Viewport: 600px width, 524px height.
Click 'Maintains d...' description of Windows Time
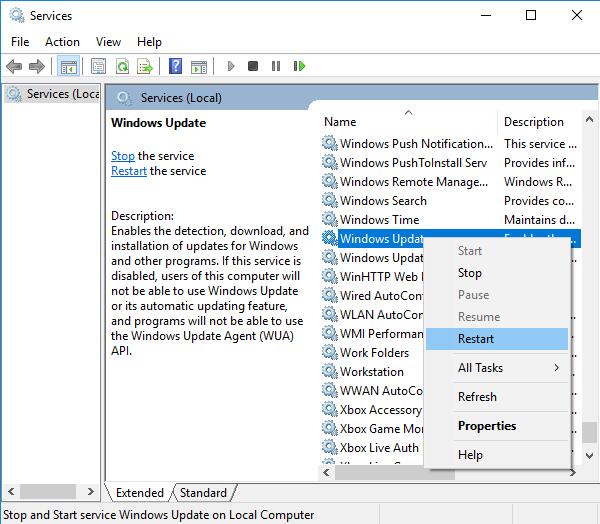[x=539, y=220]
